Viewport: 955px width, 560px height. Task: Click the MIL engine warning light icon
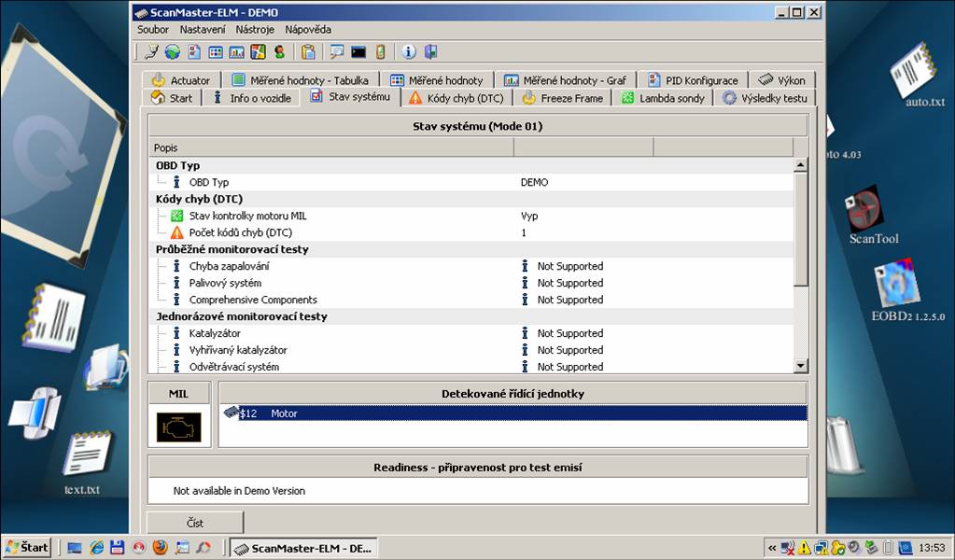(x=178, y=427)
